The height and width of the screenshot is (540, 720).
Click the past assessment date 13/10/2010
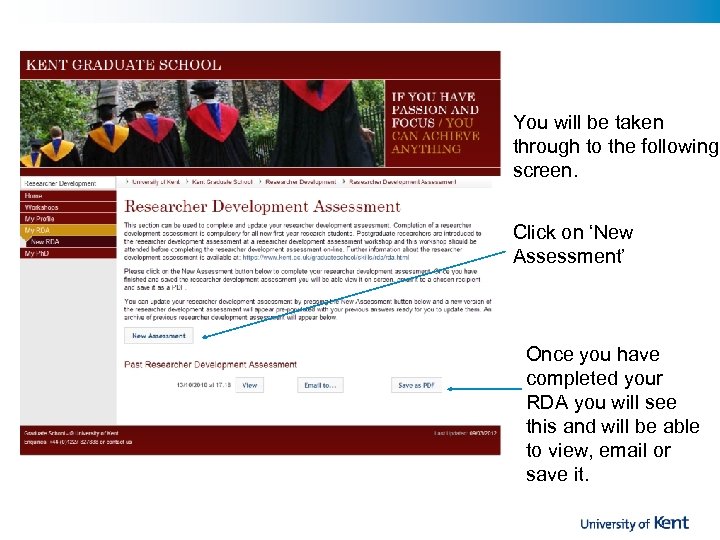pyautogui.click(x=203, y=385)
